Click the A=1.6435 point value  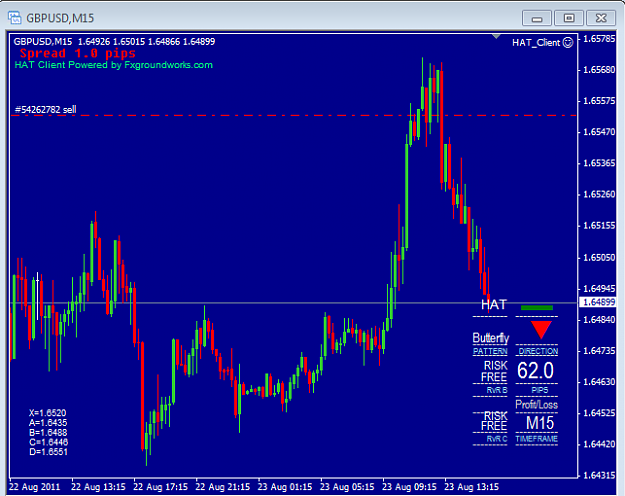tap(48, 423)
